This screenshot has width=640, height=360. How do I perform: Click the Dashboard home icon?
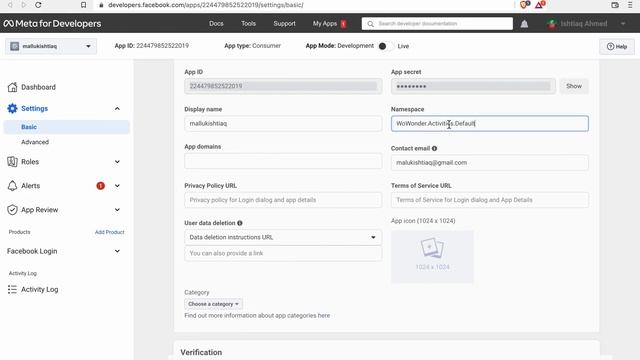tap(12, 87)
